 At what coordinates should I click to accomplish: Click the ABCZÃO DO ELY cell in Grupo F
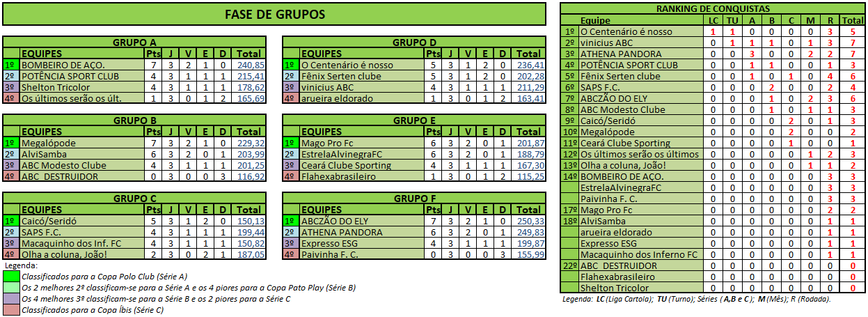pos(362,221)
